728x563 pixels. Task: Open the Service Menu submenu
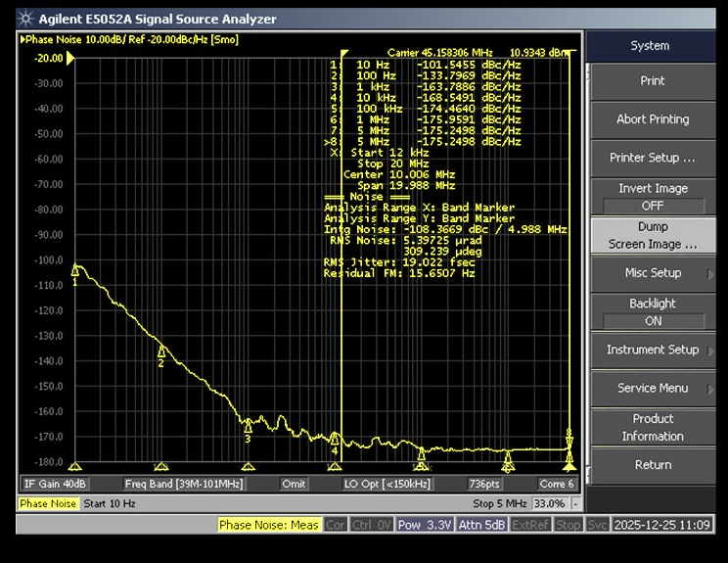653,389
